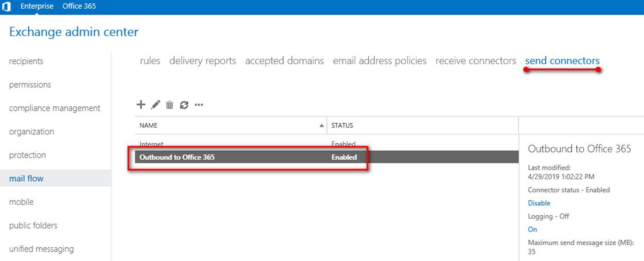Open the more options ellipsis menu
This screenshot has width=644, height=261.
[x=199, y=105]
